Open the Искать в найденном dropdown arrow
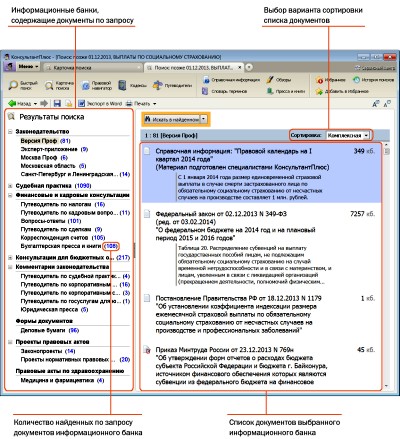400x439 pixels. coord(204,119)
